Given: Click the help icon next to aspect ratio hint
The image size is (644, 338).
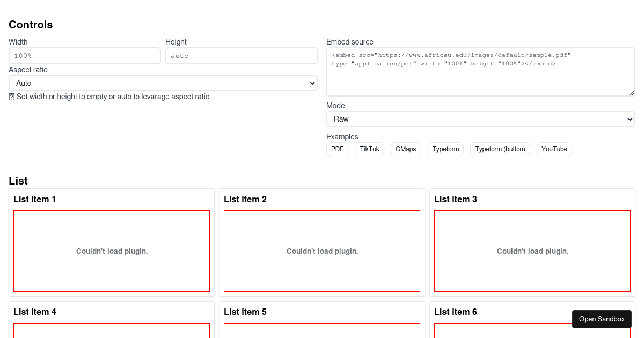Looking at the screenshot, I should tap(11, 97).
